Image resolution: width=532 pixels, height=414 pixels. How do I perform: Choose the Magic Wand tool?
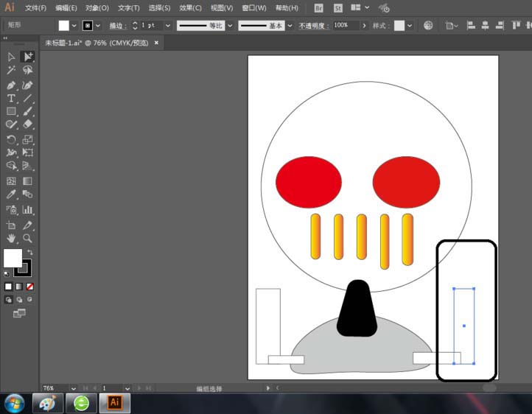pos(11,71)
